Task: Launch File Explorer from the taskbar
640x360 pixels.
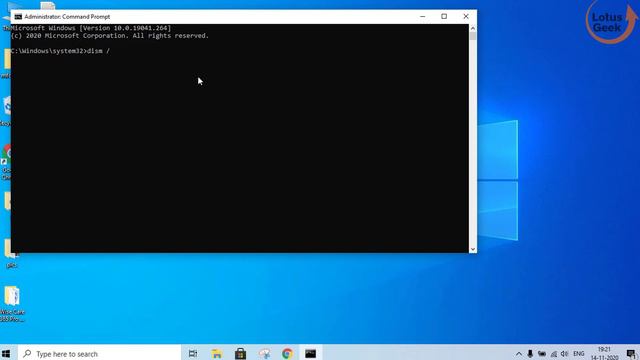Action: (216, 353)
